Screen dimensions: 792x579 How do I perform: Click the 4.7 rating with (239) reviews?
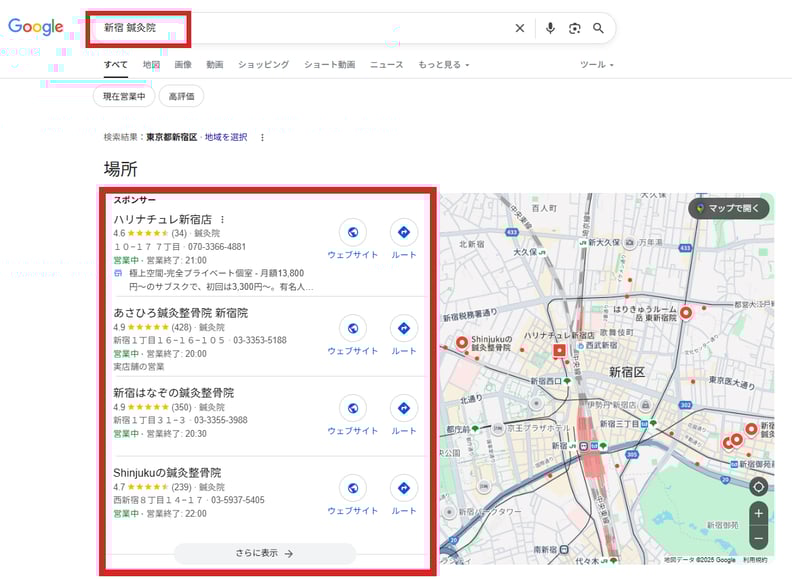tap(152, 487)
